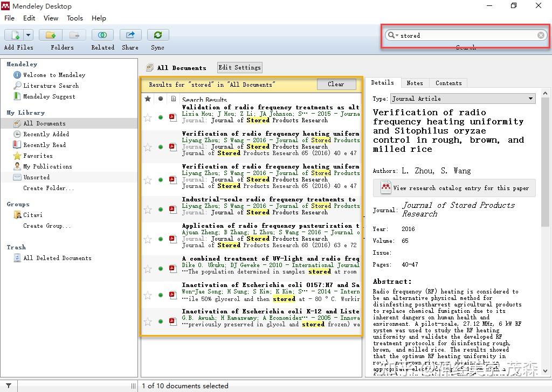Click the Add Files toolbar icon
This screenshot has width=552, height=392.
coord(14,36)
